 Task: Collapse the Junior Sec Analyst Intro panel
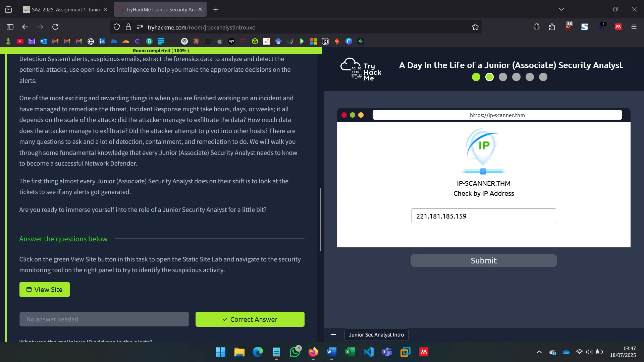click(333, 335)
